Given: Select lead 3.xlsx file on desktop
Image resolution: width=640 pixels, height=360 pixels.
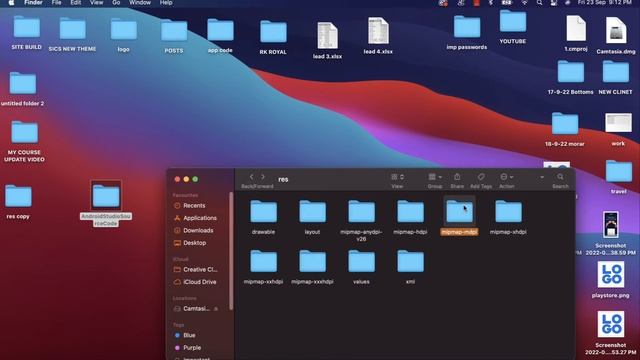Looking at the screenshot, I should click(x=327, y=36).
